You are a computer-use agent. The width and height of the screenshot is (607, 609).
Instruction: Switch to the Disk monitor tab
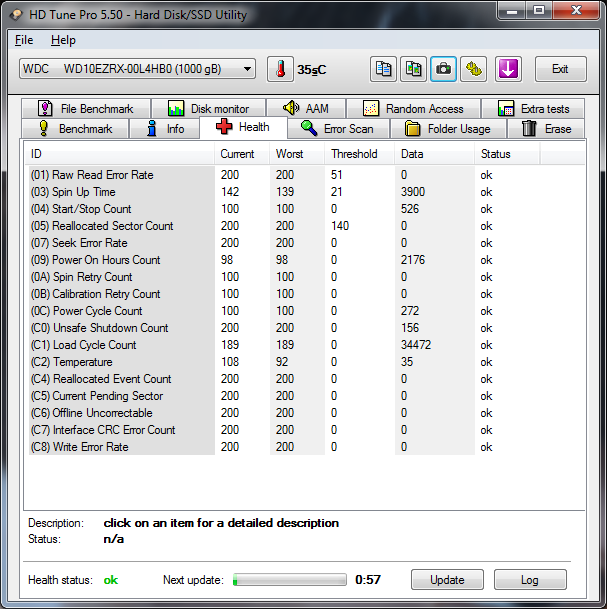[x=209, y=108]
